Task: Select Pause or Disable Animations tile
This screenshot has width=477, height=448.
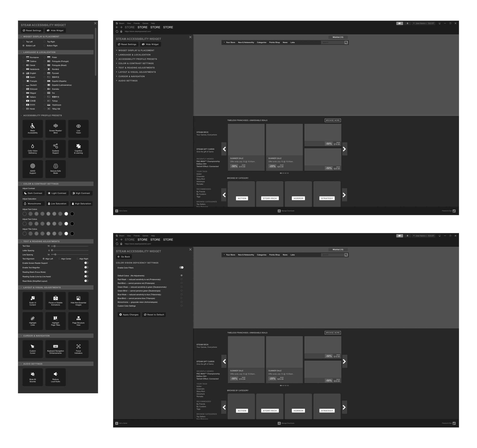Action: click(x=55, y=301)
